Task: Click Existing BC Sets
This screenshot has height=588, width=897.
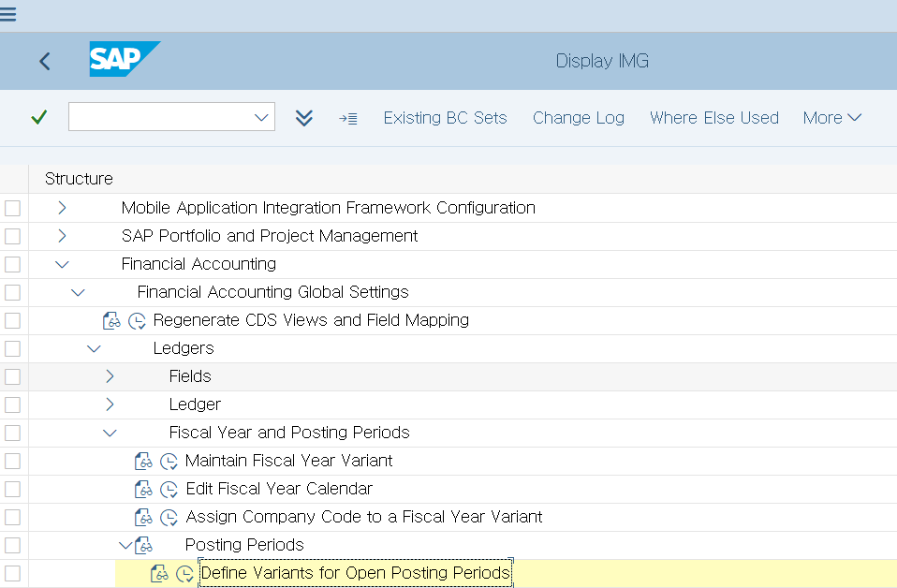Action: pos(445,118)
